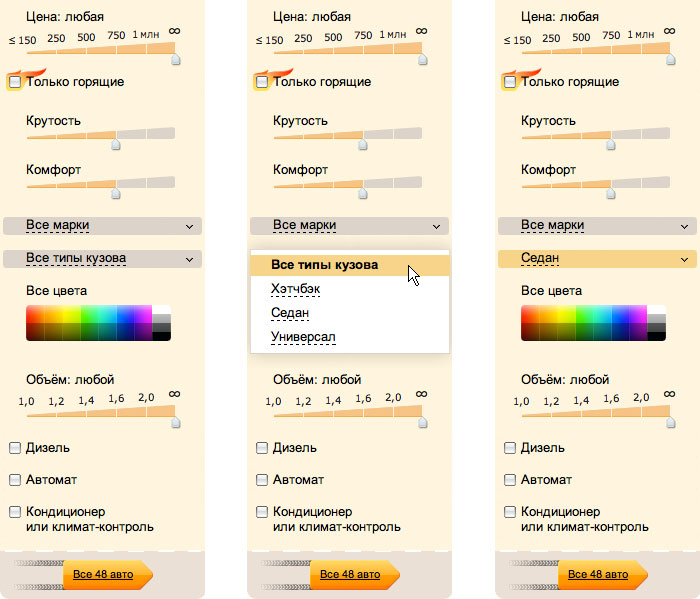Pick "Седан" option in the open dropdown list

(290, 313)
